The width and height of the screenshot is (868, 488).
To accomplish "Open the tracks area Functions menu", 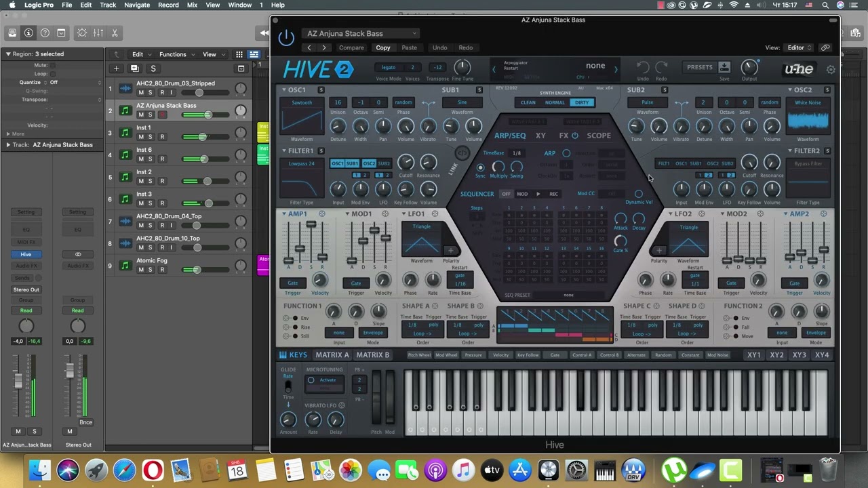I will click(176, 54).
